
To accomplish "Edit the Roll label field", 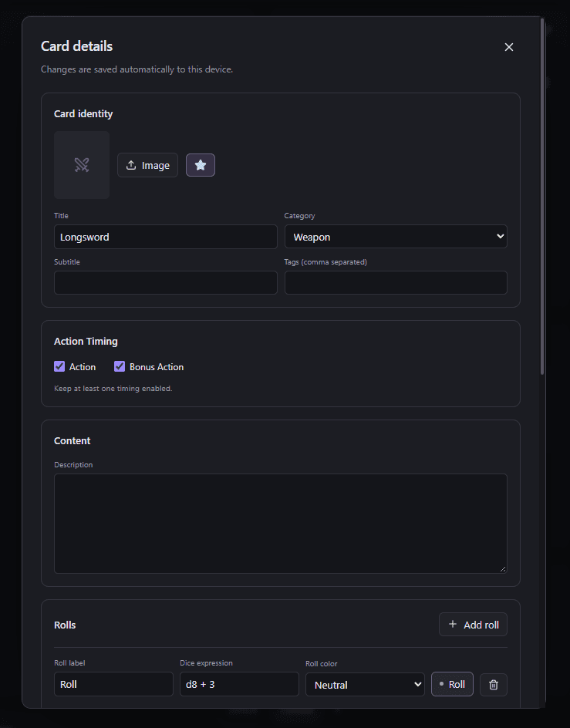I will tap(113, 684).
